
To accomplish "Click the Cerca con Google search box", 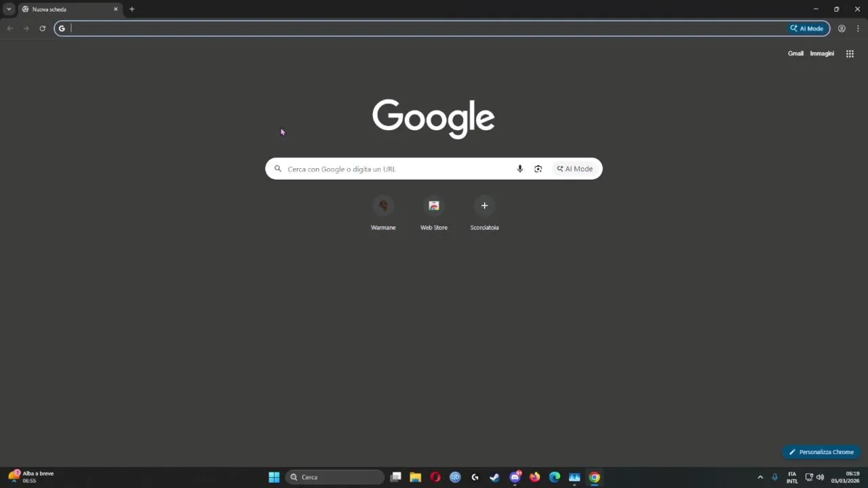I will pos(434,169).
